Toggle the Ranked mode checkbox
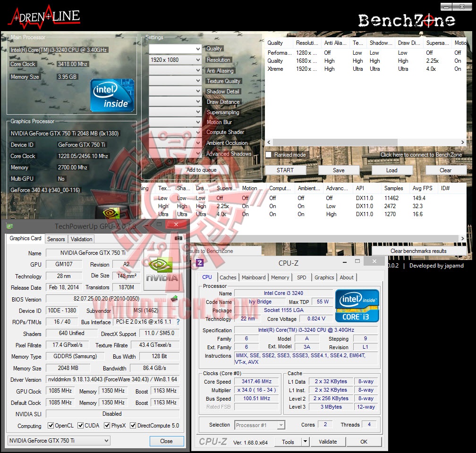This screenshot has width=476, height=453. pos(268,154)
